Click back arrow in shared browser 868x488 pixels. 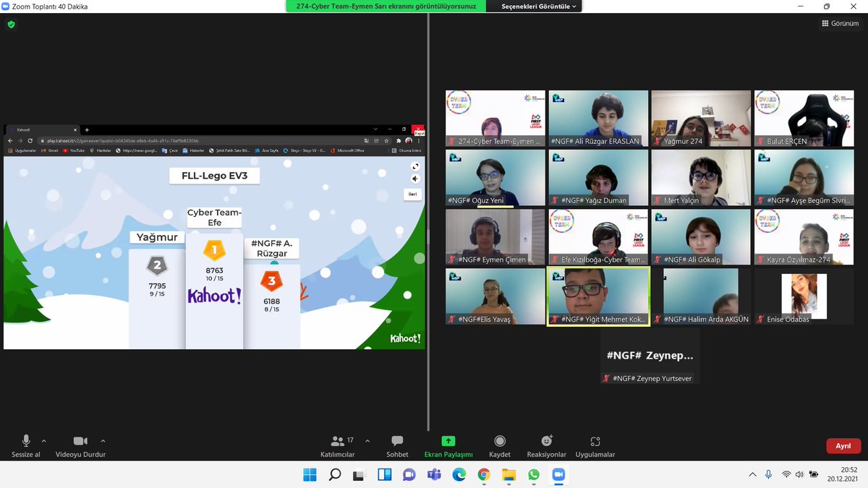(x=9, y=140)
